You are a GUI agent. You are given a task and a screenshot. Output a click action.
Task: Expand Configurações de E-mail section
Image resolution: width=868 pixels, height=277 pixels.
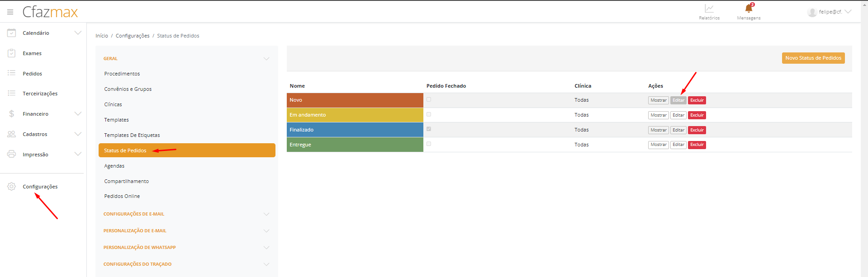[x=186, y=214]
